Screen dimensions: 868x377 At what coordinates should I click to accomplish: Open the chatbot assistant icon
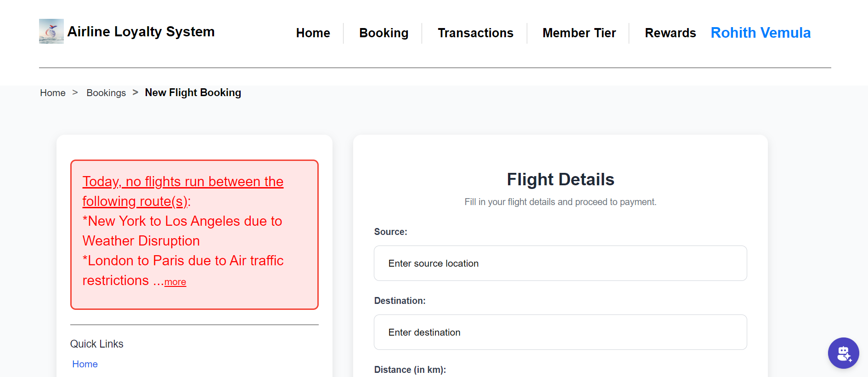843,353
